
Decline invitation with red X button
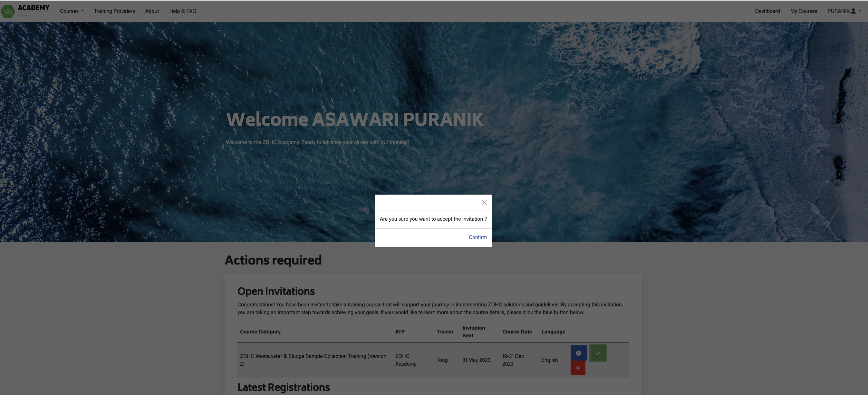point(578,368)
